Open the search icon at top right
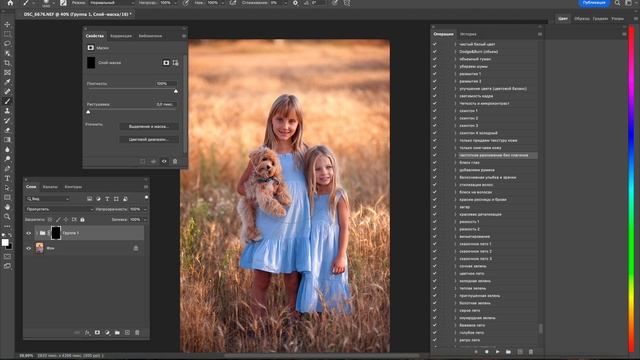This screenshot has width=640, height=360. point(617,3)
